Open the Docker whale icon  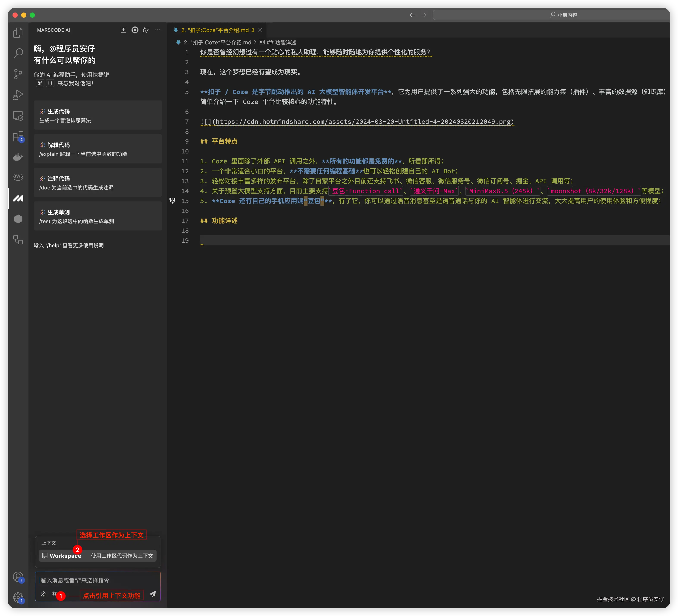click(x=18, y=157)
